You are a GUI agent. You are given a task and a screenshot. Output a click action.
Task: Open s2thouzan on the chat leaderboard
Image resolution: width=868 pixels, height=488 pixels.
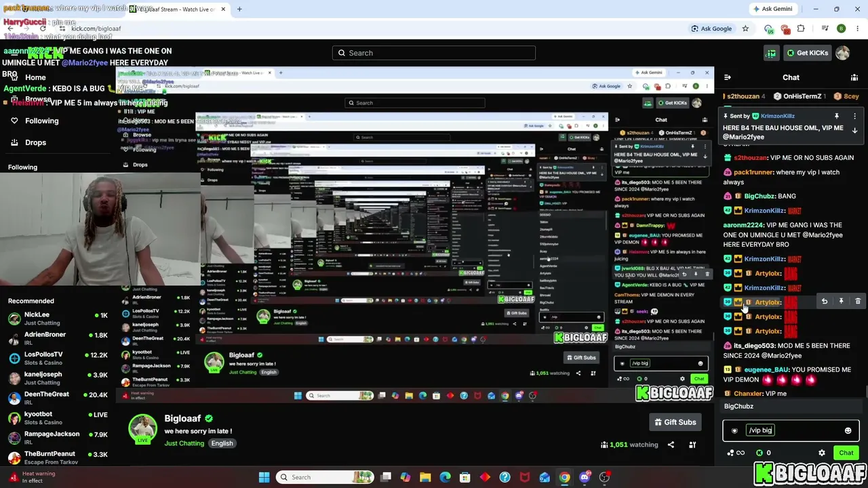coord(745,96)
